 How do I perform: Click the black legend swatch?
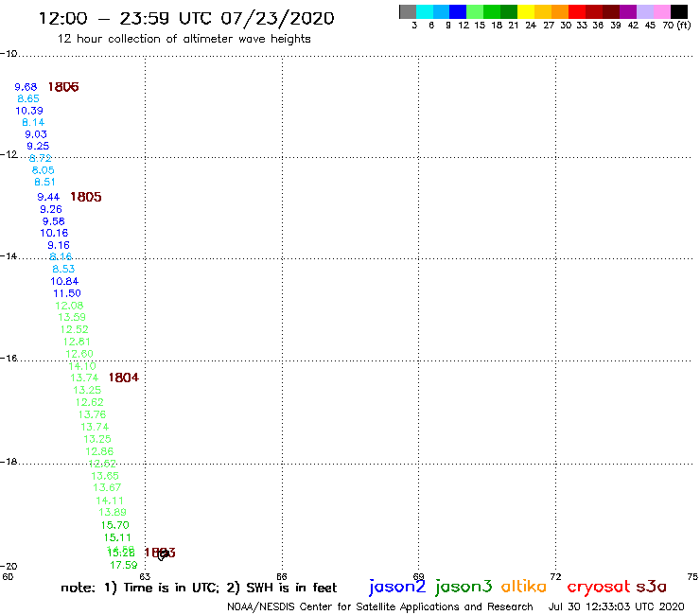click(679, 11)
